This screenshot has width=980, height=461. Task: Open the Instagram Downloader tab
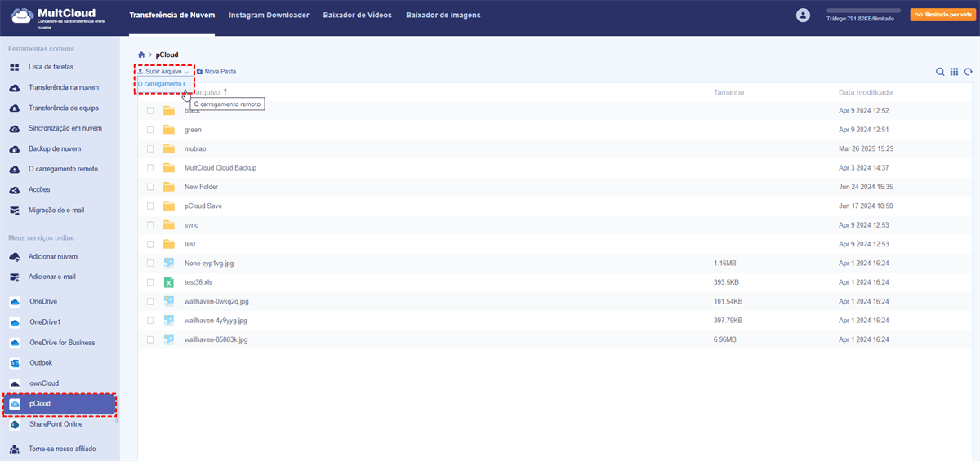(x=269, y=15)
